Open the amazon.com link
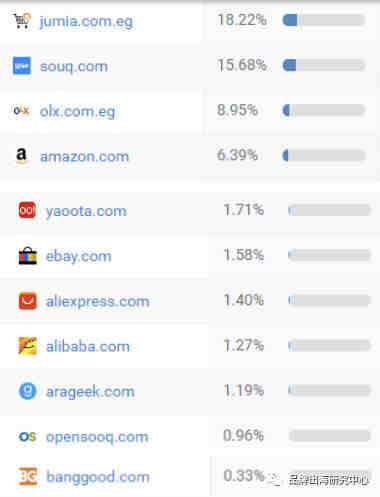The height and width of the screenshot is (497, 380). (x=84, y=156)
